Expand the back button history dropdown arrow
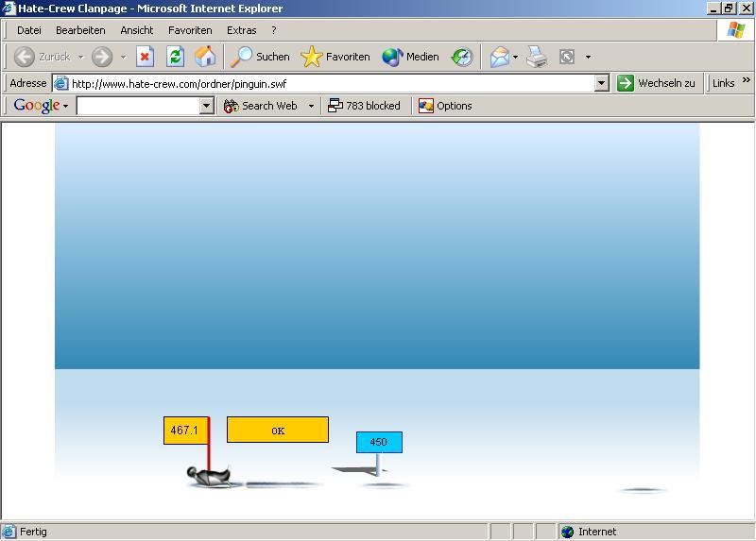This screenshot has width=756, height=541. pos(80,57)
